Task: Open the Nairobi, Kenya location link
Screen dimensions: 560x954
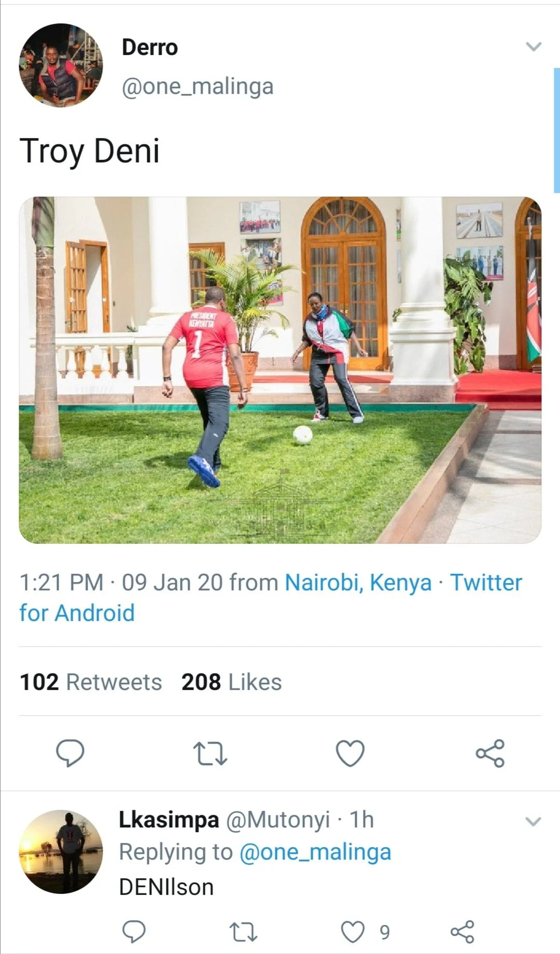Action: 358,582
